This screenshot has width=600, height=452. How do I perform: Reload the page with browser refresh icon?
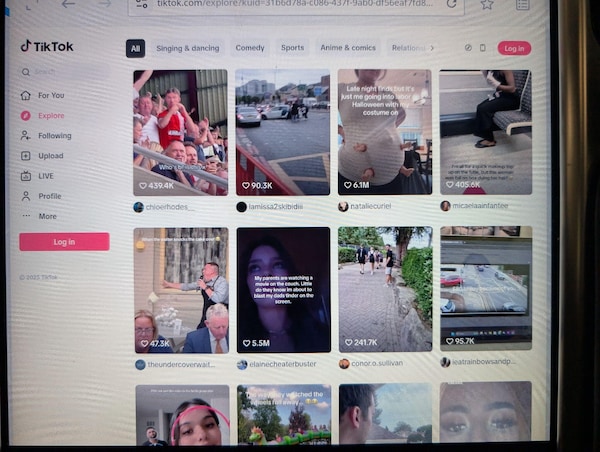pyautogui.click(x=451, y=4)
